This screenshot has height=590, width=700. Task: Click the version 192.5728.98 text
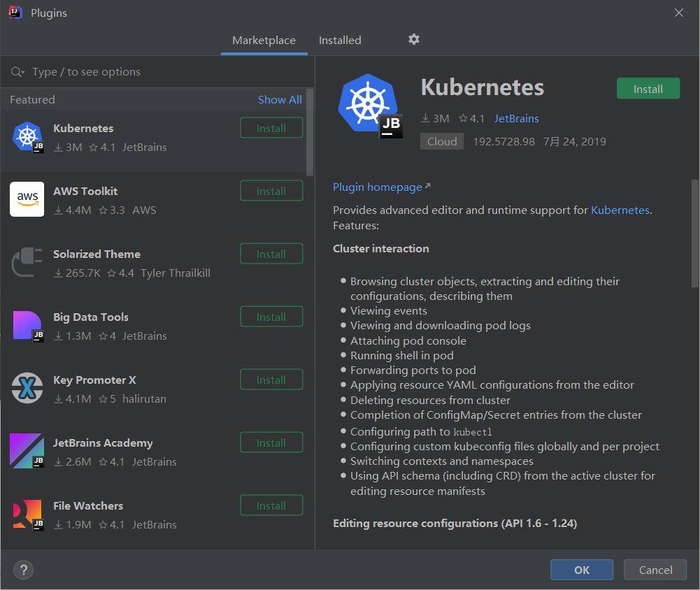[503, 142]
